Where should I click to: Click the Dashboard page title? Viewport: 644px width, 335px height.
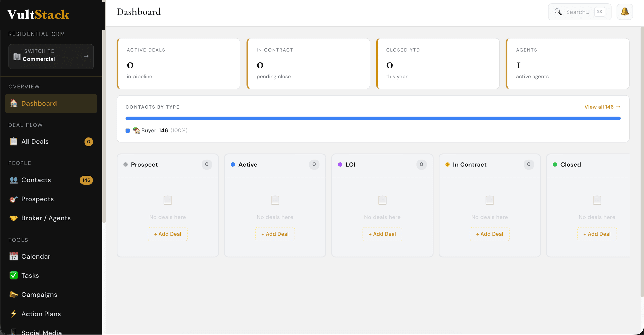click(139, 12)
